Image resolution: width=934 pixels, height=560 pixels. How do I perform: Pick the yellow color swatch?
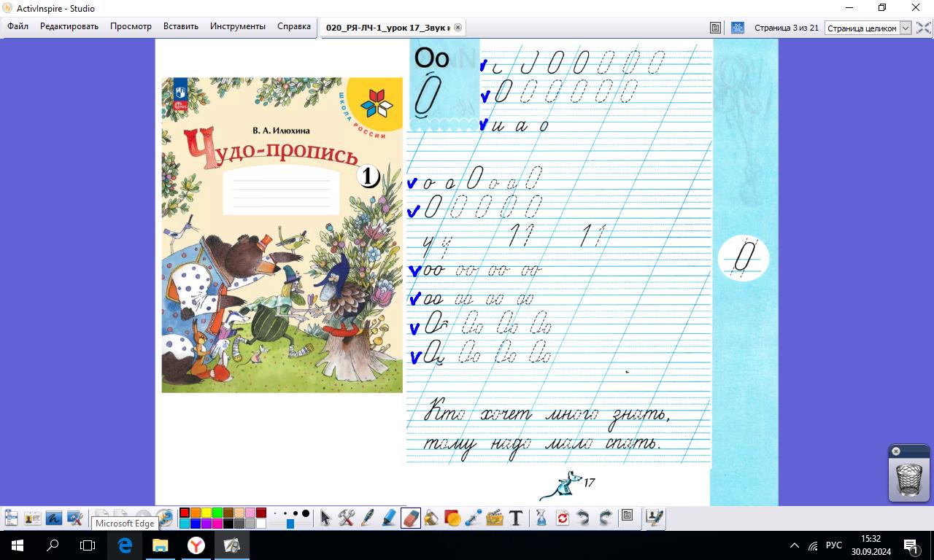pyautogui.click(x=207, y=513)
